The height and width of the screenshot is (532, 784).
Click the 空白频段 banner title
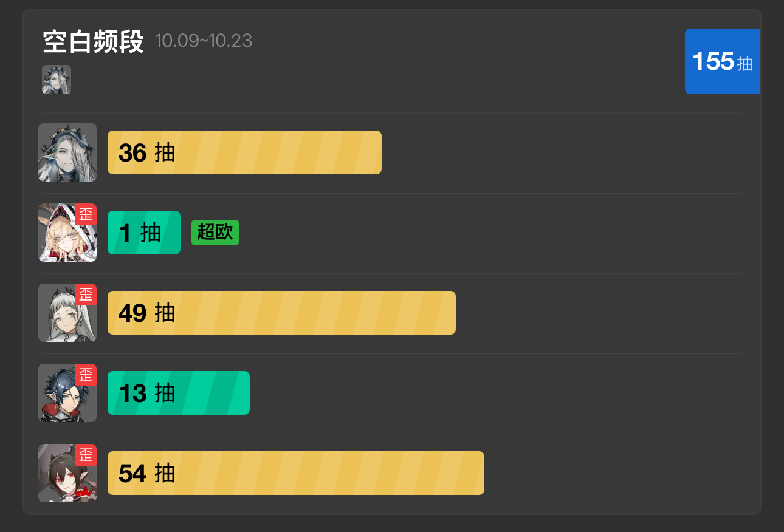pyautogui.click(x=93, y=42)
